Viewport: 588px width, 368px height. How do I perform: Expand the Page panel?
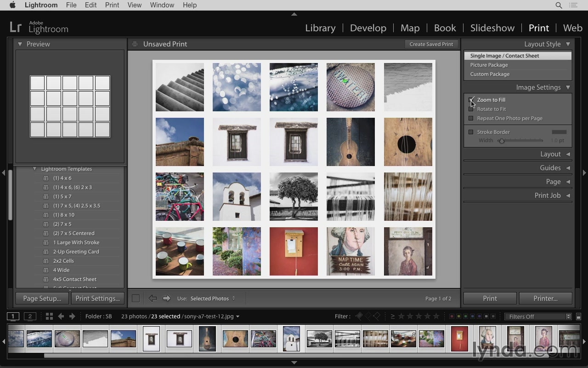[568, 182]
